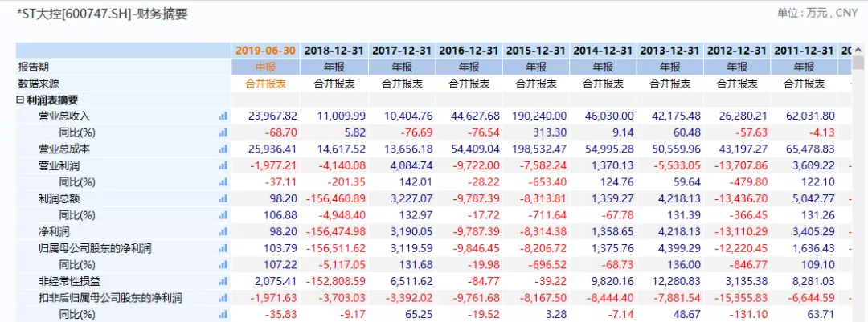Open chart icon for 同比 row under 利润总额

click(x=223, y=216)
